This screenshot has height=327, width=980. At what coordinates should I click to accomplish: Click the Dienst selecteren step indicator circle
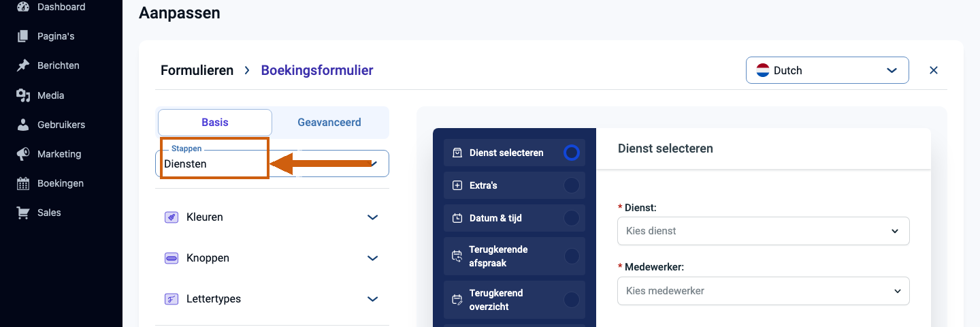pyautogui.click(x=572, y=153)
